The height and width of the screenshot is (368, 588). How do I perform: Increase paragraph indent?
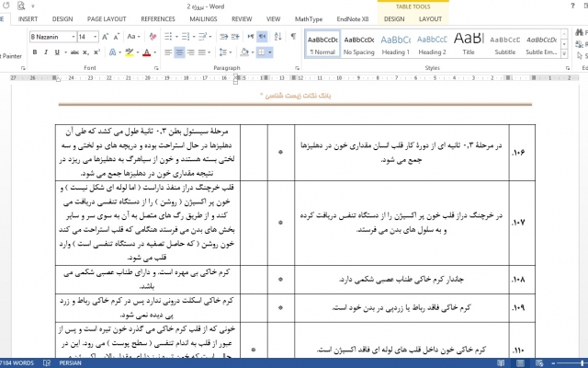pos(235,37)
